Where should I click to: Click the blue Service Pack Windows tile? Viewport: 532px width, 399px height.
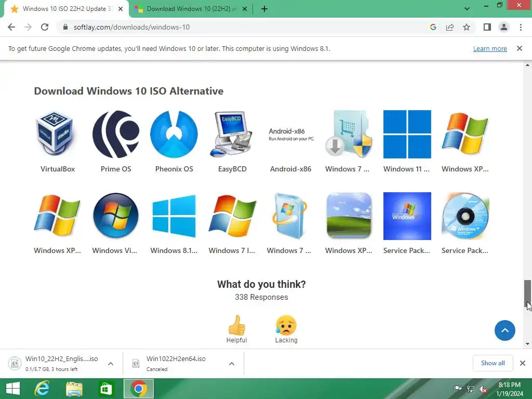[407, 216]
